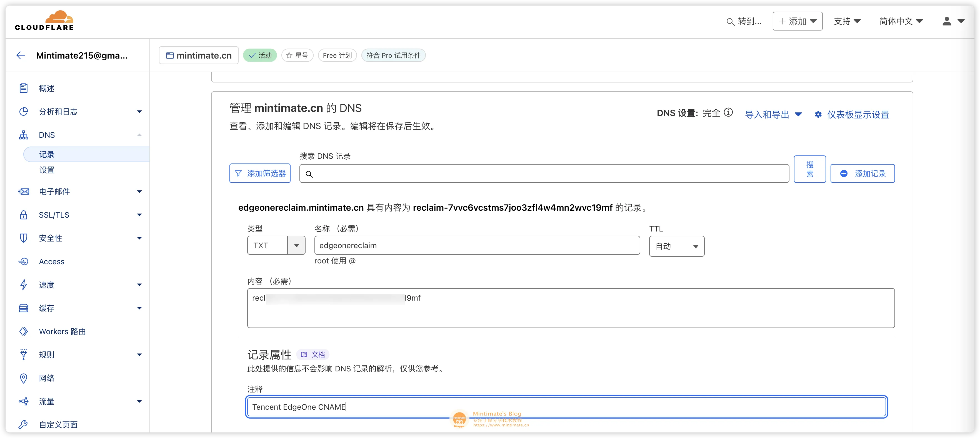Click the plus circle icon in 添加记录
980x438 pixels.
pyautogui.click(x=844, y=173)
